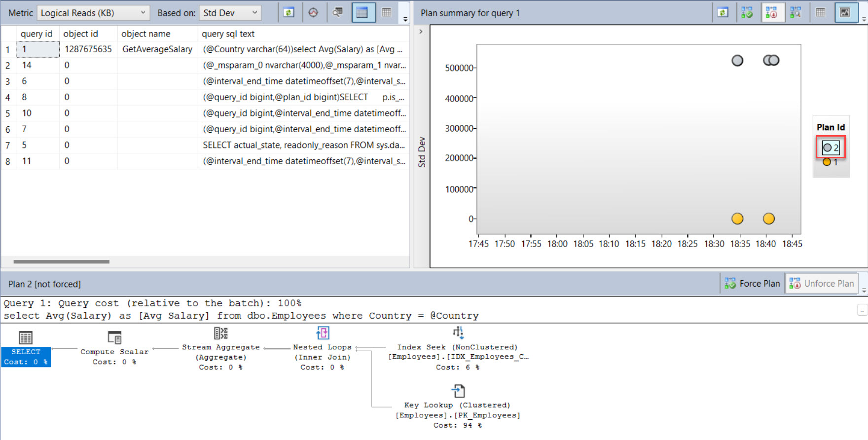Click the Force Plan button
868x440 pixels.
tap(752, 284)
